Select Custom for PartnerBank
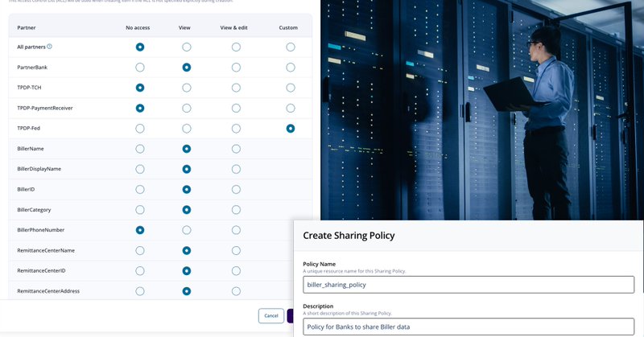 291,68
